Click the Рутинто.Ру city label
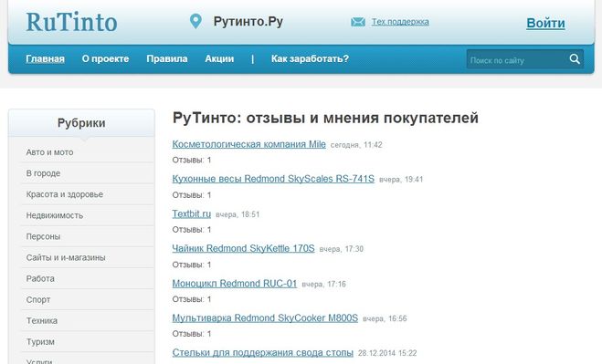 pyautogui.click(x=248, y=22)
